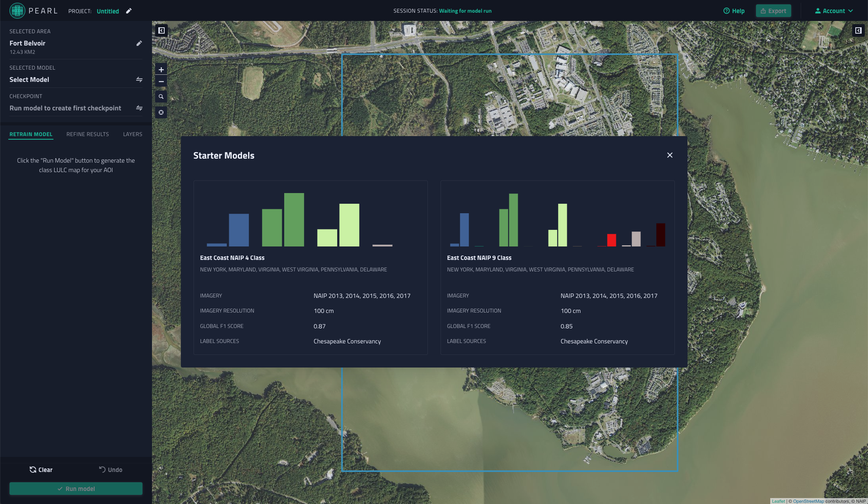This screenshot has width=868, height=504.
Task: Choose the East Coast NAIP 9 Class model
Action: coord(558,268)
